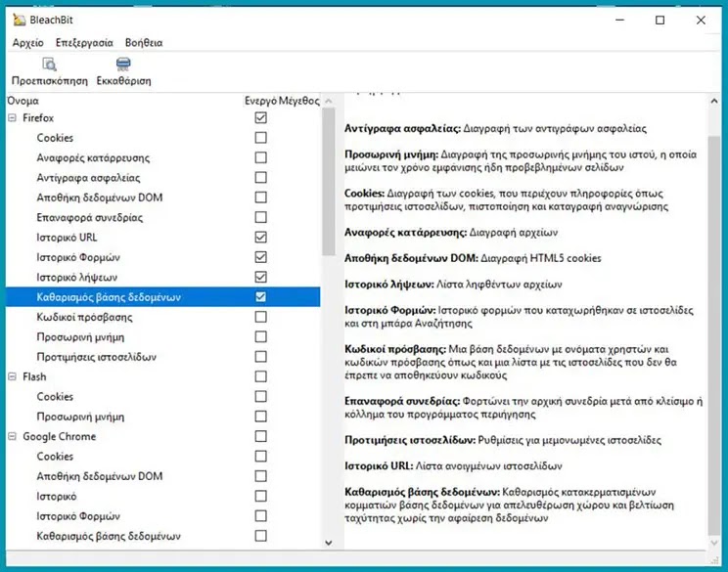The height and width of the screenshot is (572, 728).
Task: Select the Flash tree row label
Action: tap(34, 376)
